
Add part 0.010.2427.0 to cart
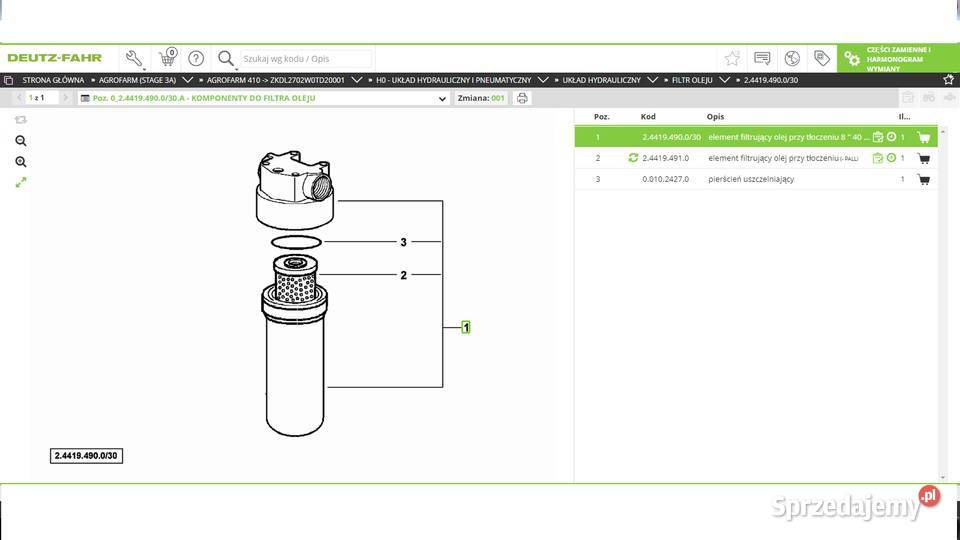pos(923,180)
